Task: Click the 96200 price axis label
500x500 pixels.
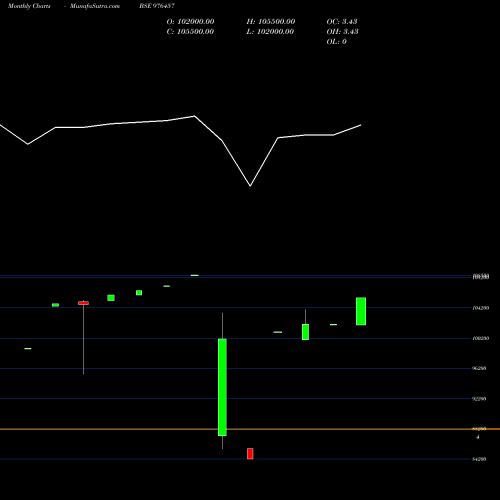Action: (479, 368)
